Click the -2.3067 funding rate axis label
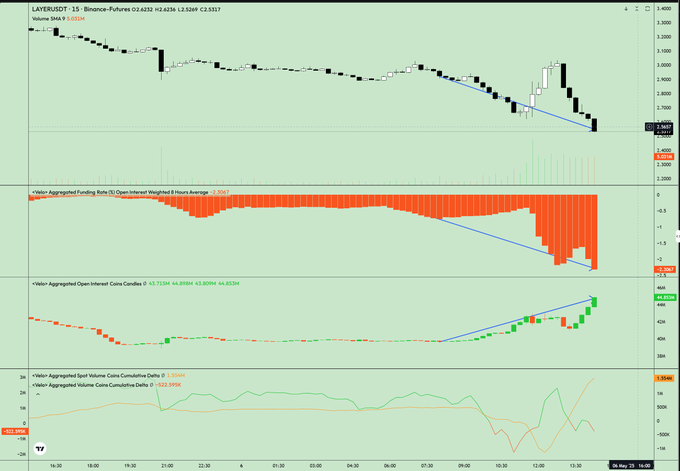 point(664,269)
